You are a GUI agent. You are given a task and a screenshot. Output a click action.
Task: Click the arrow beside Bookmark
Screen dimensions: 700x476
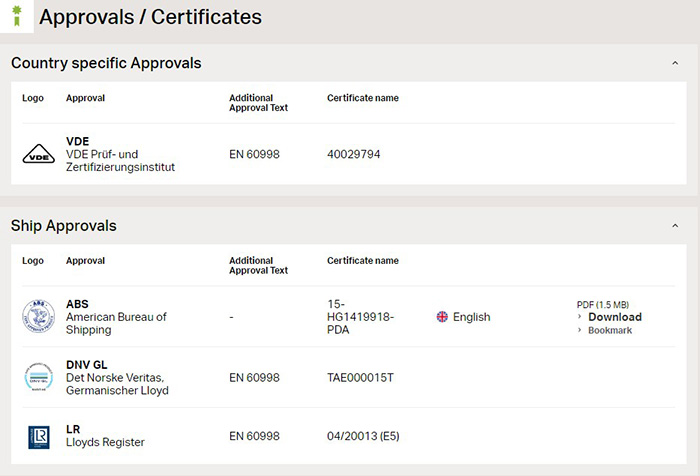pyautogui.click(x=579, y=330)
